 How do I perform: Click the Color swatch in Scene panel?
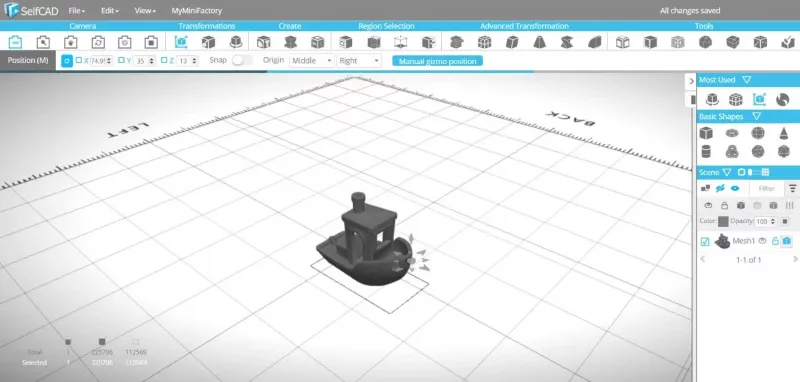[x=723, y=221]
